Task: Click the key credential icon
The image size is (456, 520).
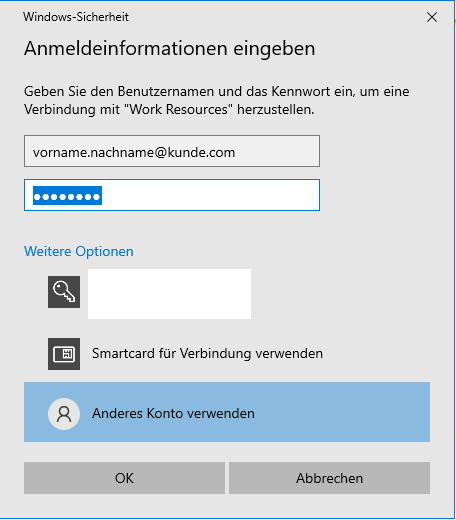Action: (64, 292)
